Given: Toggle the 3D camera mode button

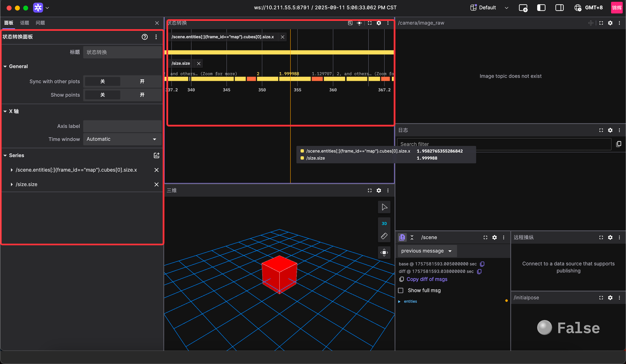Looking at the screenshot, I should pyautogui.click(x=384, y=223).
